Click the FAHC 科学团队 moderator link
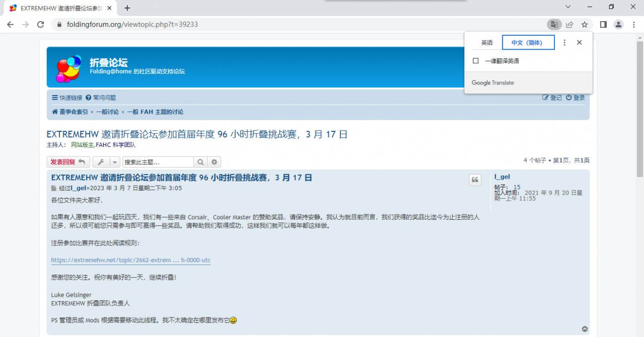This screenshot has width=644, height=337. tap(116, 145)
